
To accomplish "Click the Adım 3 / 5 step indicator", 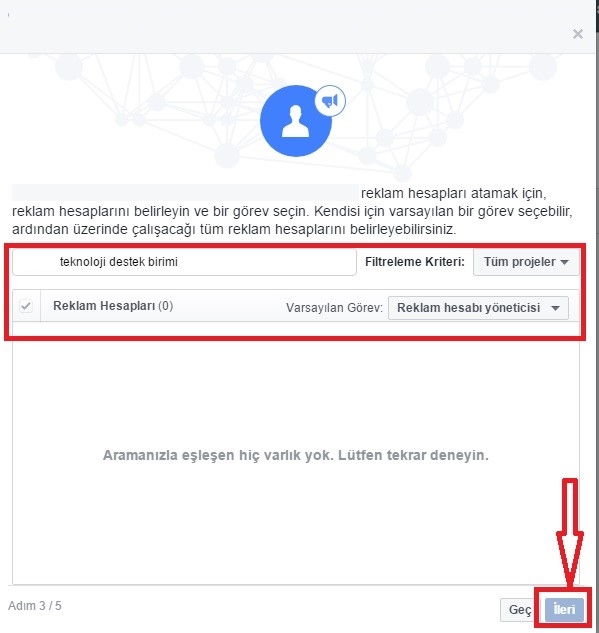I will pyautogui.click(x=35, y=606).
